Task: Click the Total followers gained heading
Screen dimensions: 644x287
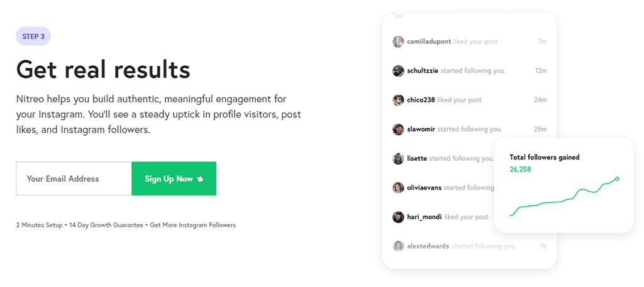Action: 545,157
